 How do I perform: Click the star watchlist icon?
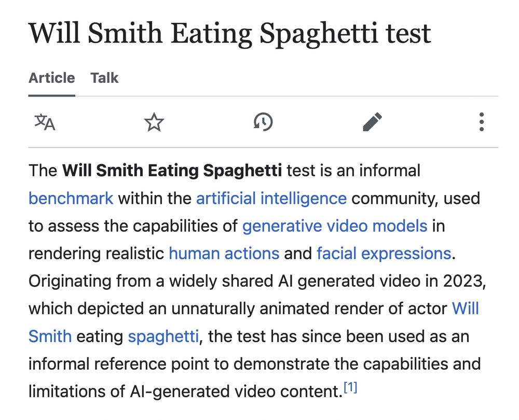click(x=154, y=122)
